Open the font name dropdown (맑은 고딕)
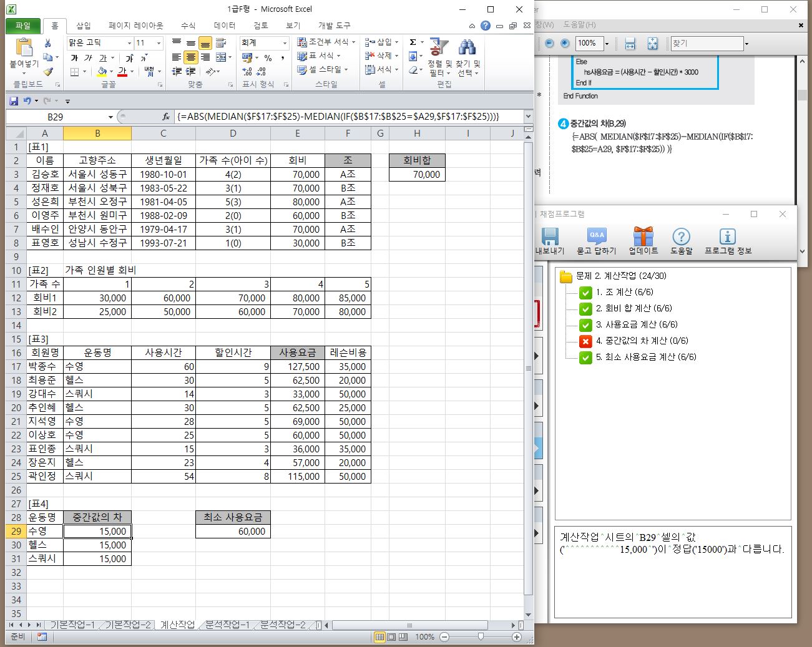 tap(129, 43)
